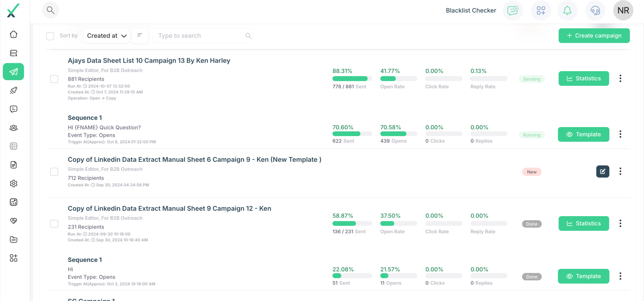The height and width of the screenshot is (301, 644).
Task: Select the contacts/people icon in sidebar
Action: point(14,128)
